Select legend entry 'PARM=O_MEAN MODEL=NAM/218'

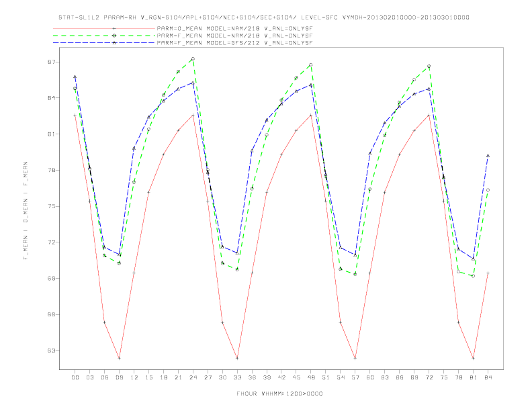tap(234, 28)
